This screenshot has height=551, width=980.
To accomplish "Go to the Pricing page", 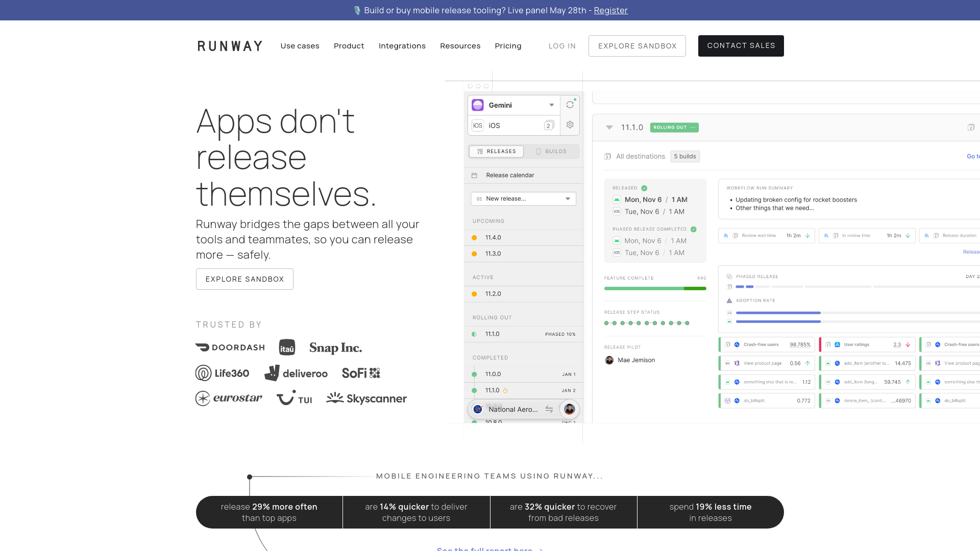I will point(508,46).
